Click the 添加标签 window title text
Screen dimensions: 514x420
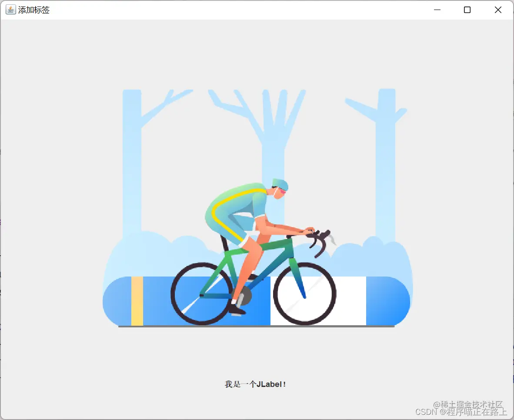coord(34,10)
